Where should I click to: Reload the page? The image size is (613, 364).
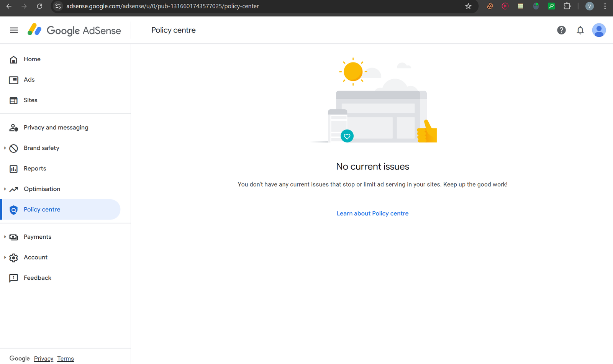(x=39, y=6)
